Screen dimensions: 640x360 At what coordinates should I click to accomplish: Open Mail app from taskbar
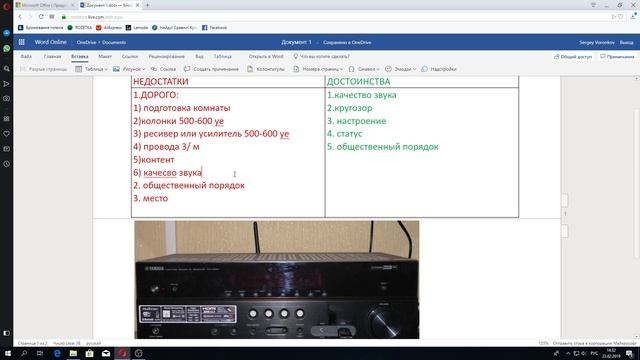[x=106, y=353]
